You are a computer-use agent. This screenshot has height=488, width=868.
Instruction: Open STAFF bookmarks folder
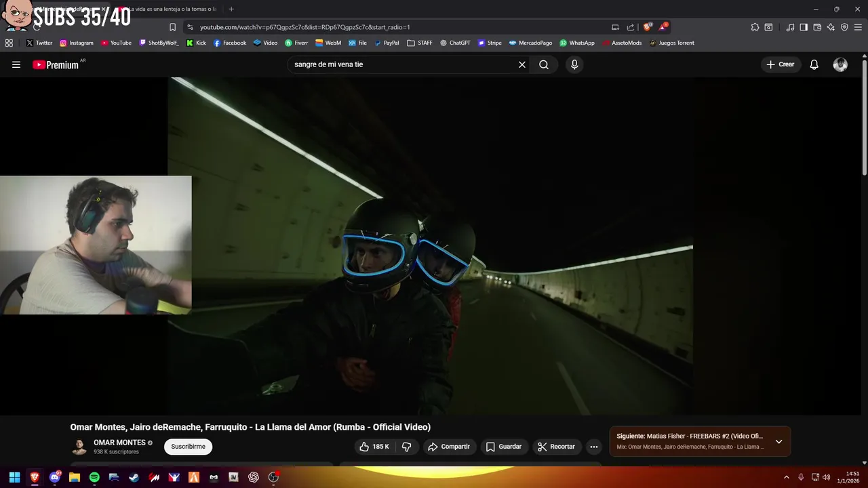tap(420, 43)
